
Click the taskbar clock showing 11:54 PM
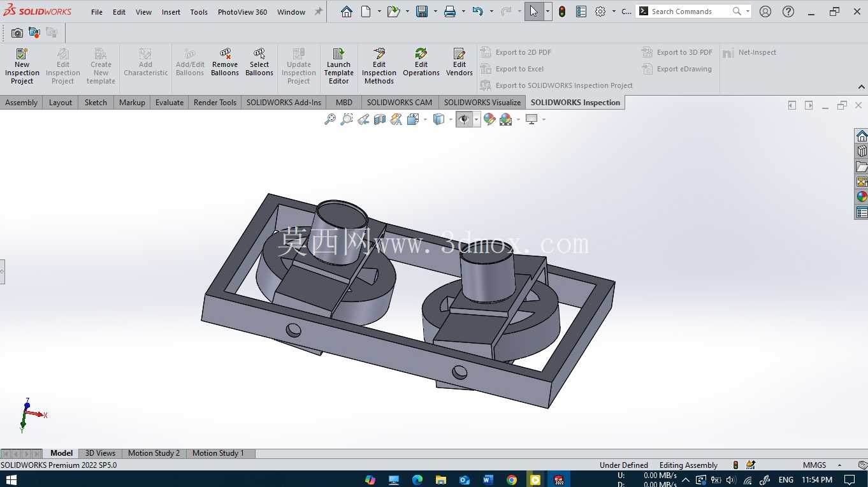tap(817, 479)
